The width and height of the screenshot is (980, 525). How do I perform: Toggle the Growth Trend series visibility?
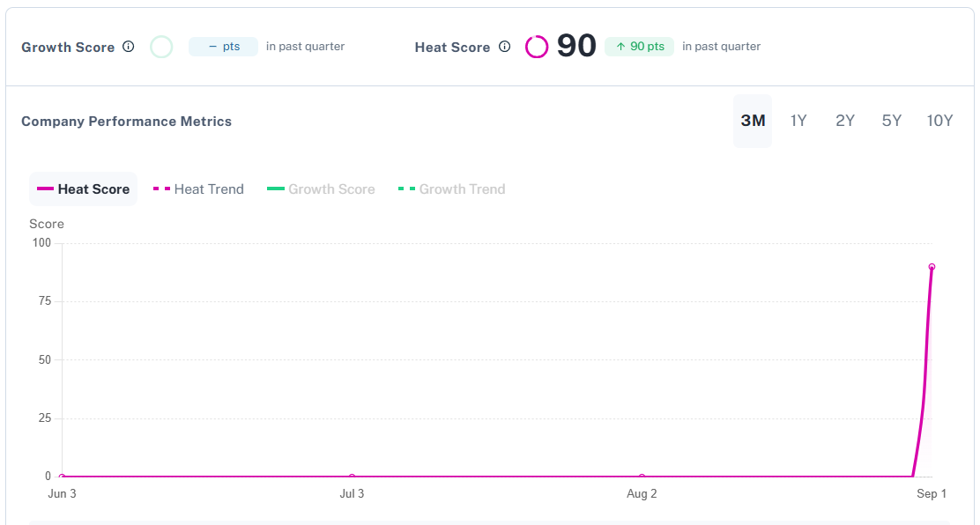[x=450, y=189]
